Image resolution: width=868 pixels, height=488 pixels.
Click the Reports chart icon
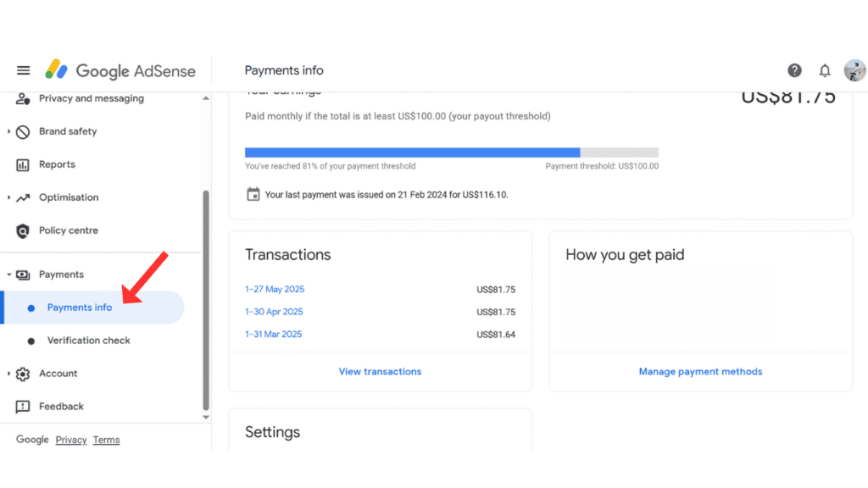click(x=23, y=165)
